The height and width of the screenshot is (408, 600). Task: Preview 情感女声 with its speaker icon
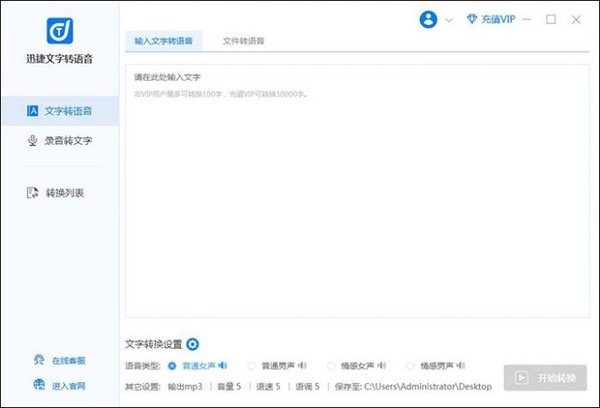378,365
